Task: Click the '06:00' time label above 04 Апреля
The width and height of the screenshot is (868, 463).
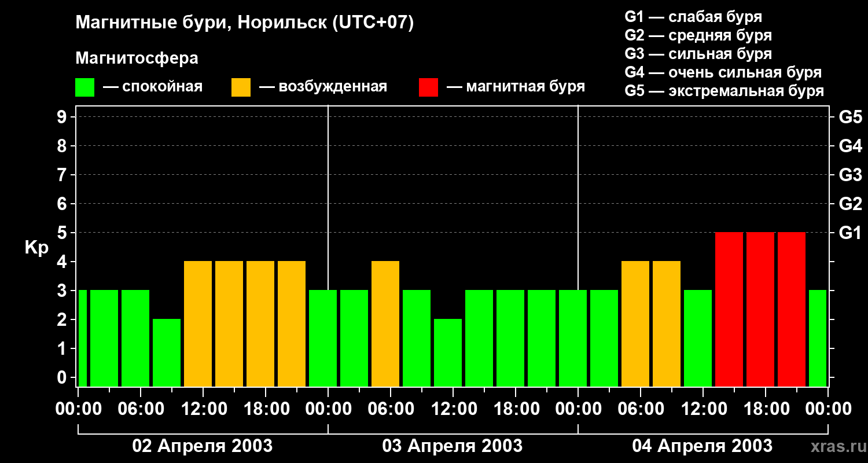Action: click(641, 409)
